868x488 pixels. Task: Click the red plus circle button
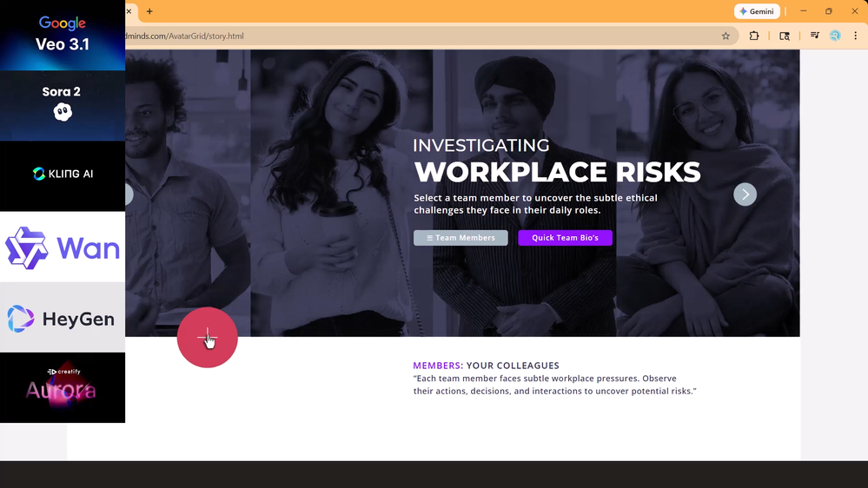(x=208, y=338)
